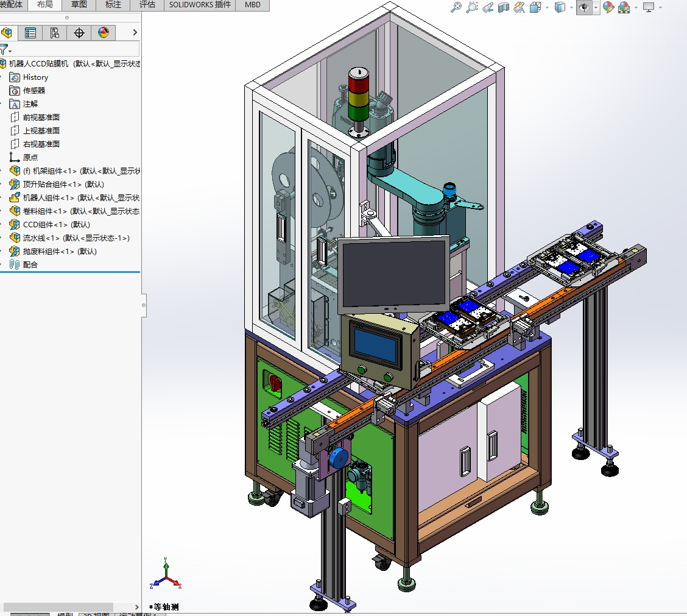The image size is (687, 616).
Task: Open the View Orientation dropdown arrow
Action: 548,7
